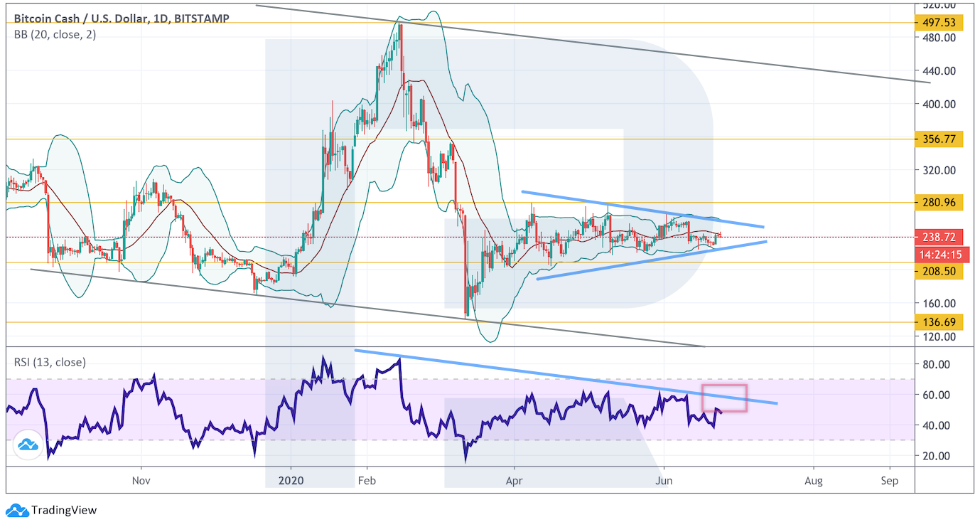Click the RSI (13, close) indicator label
This screenshot has width=980, height=527.
(50, 362)
